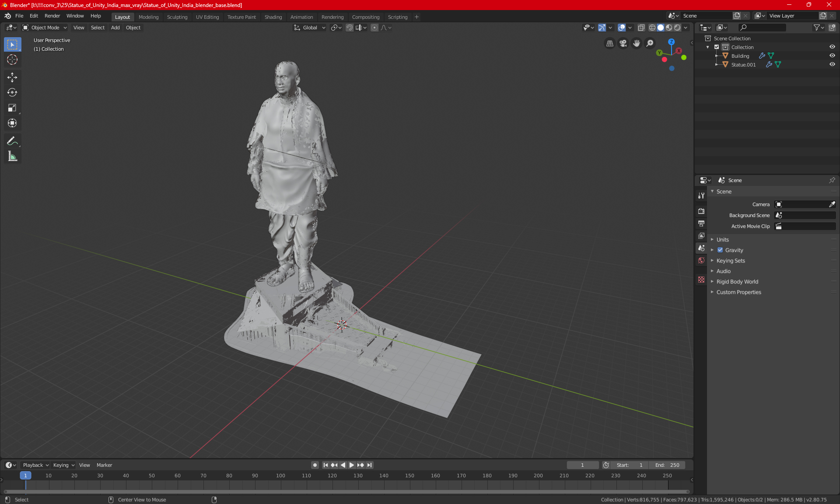The width and height of the screenshot is (840, 504).
Task: Open the Output properties tab
Action: [x=701, y=224]
